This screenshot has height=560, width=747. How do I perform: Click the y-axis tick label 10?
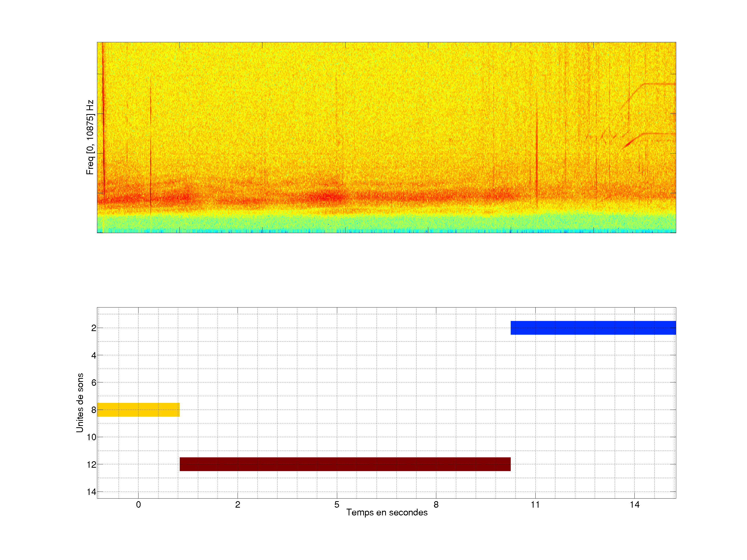click(91, 437)
